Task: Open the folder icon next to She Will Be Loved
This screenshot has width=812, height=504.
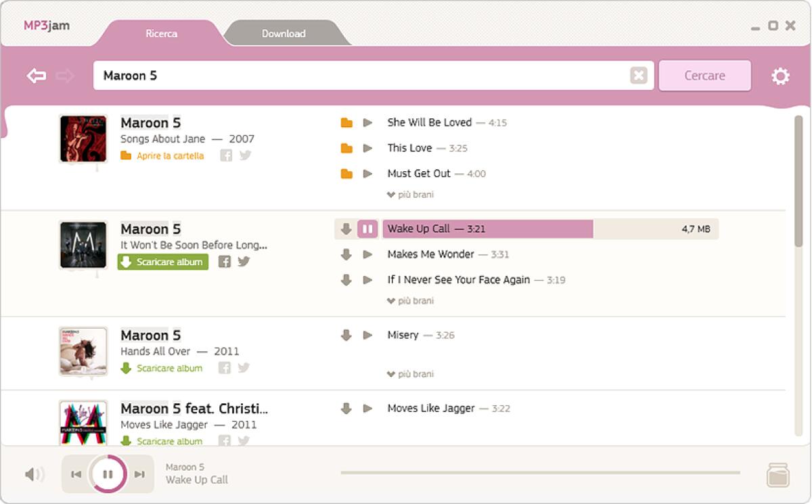Action: (x=347, y=122)
